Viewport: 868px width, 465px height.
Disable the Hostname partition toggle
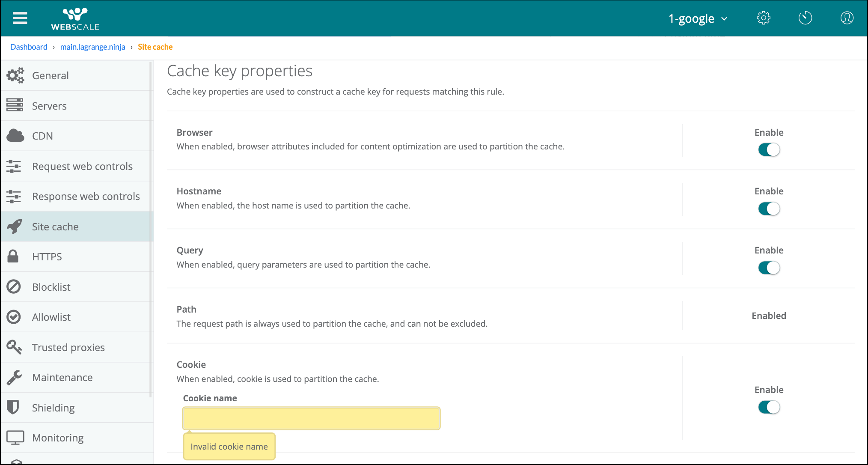coord(769,209)
